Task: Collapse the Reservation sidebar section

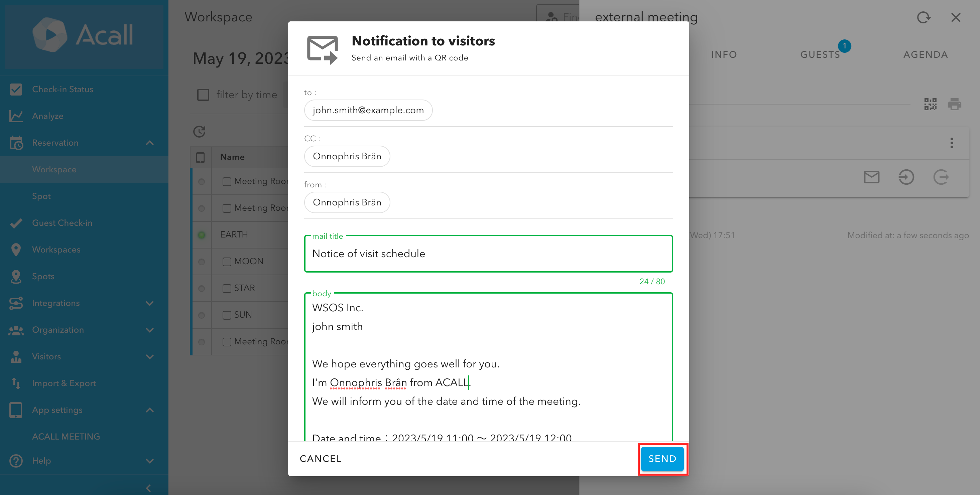Action: (x=150, y=143)
